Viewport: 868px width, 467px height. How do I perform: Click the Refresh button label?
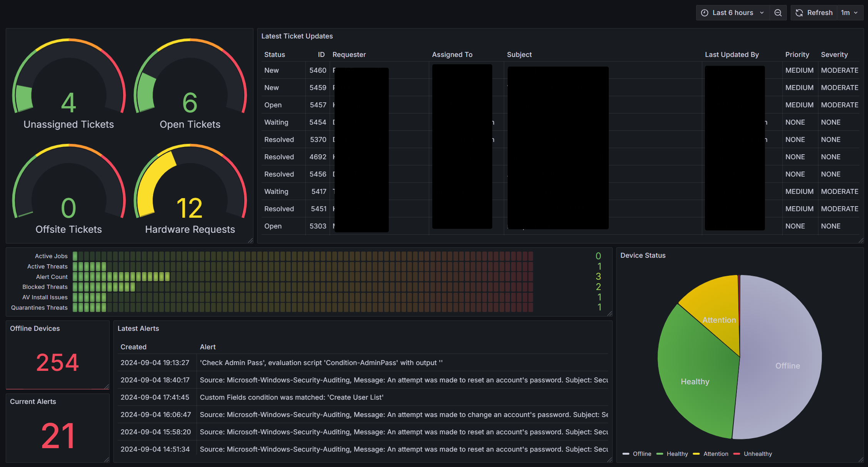coord(820,13)
